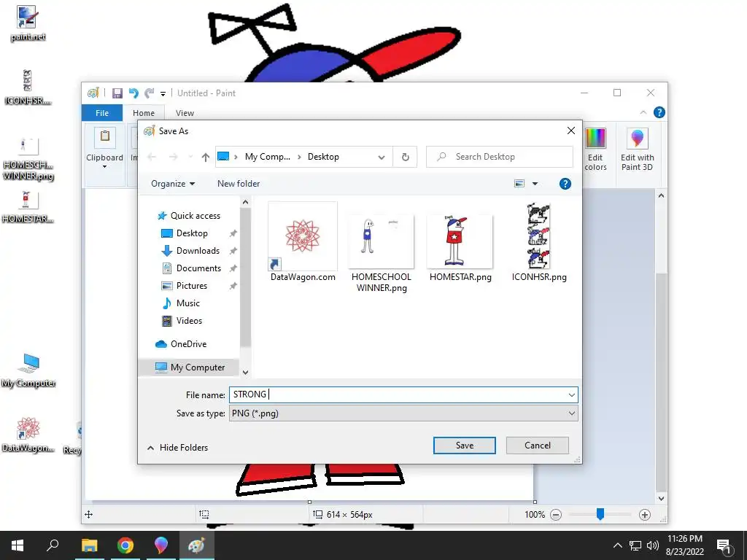Change view with the view icon button
747x560 pixels.
point(519,184)
